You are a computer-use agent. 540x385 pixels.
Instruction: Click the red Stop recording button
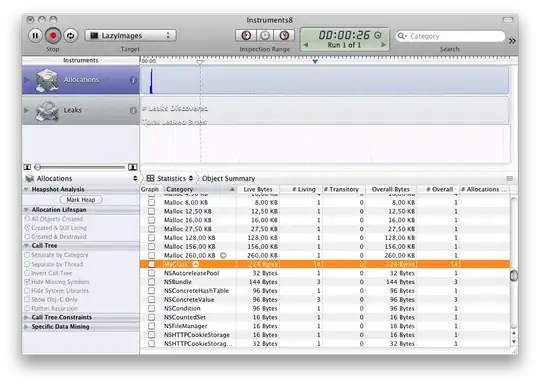(x=53, y=35)
